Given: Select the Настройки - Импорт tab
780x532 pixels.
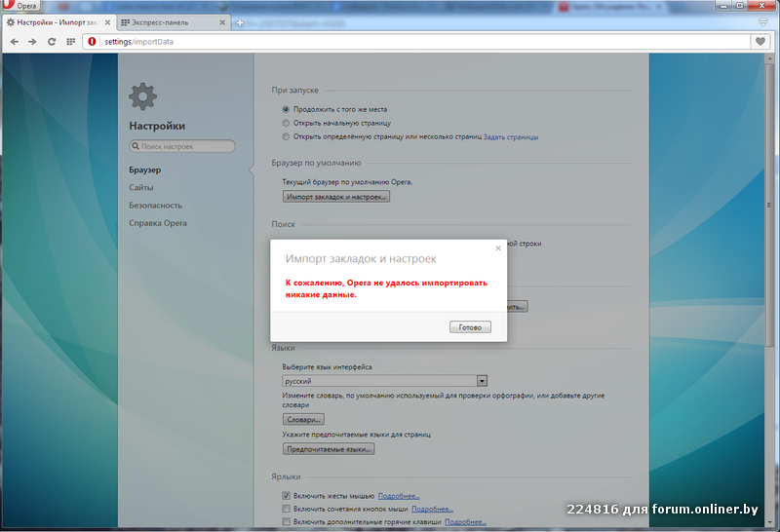Looking at the screenshot, I should click(58, 22).
